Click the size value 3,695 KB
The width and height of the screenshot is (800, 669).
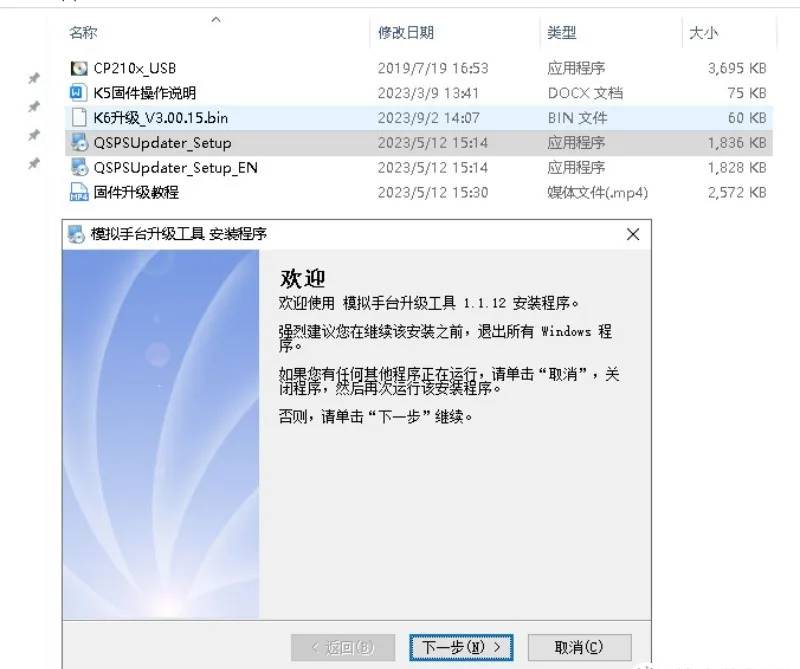click(x=737, y=68)
